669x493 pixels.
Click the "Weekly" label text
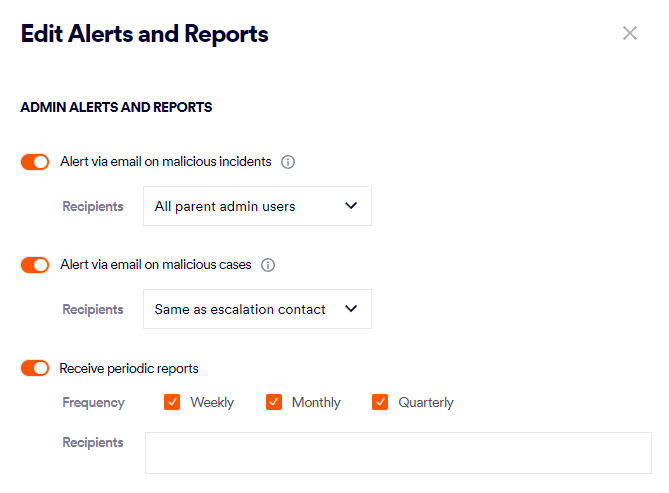pos(212,402)
